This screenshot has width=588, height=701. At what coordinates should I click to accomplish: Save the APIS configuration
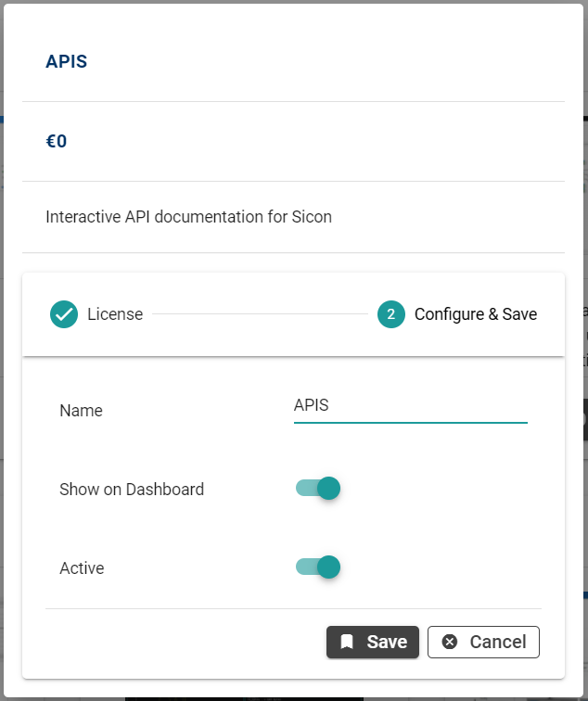coord(373,642)
